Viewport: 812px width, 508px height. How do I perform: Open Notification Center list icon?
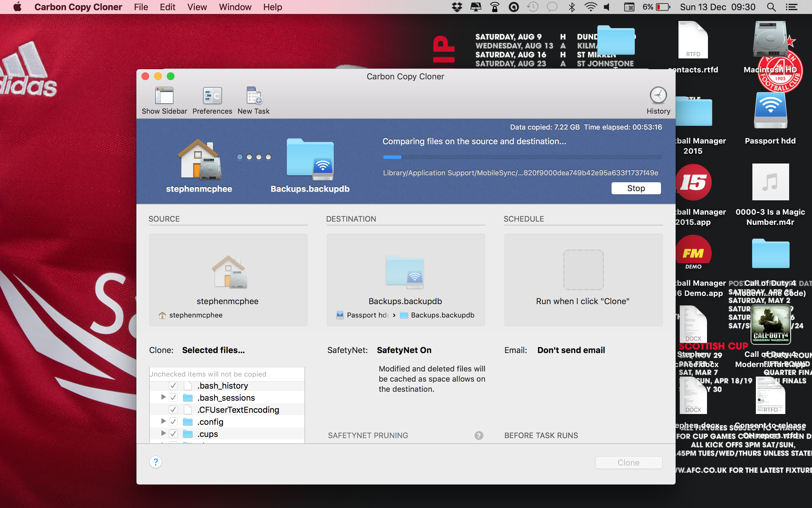pyautogui.click(x=791, y=7)
